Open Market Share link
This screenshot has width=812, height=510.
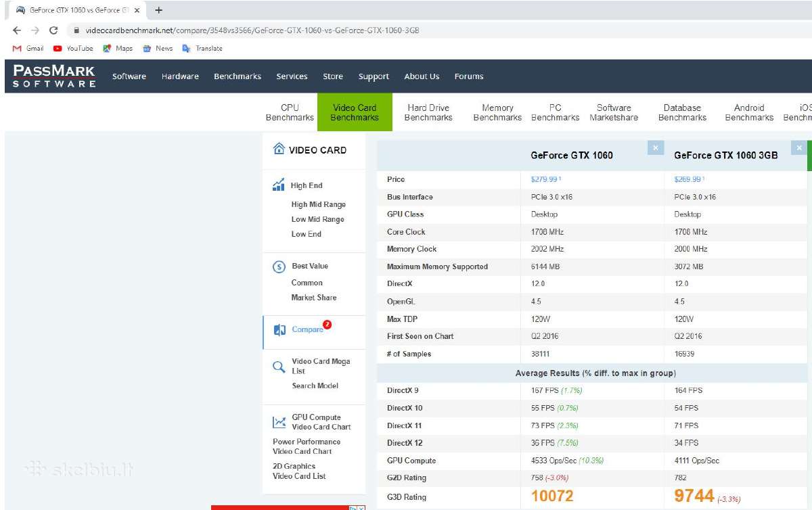coord(313,298)
